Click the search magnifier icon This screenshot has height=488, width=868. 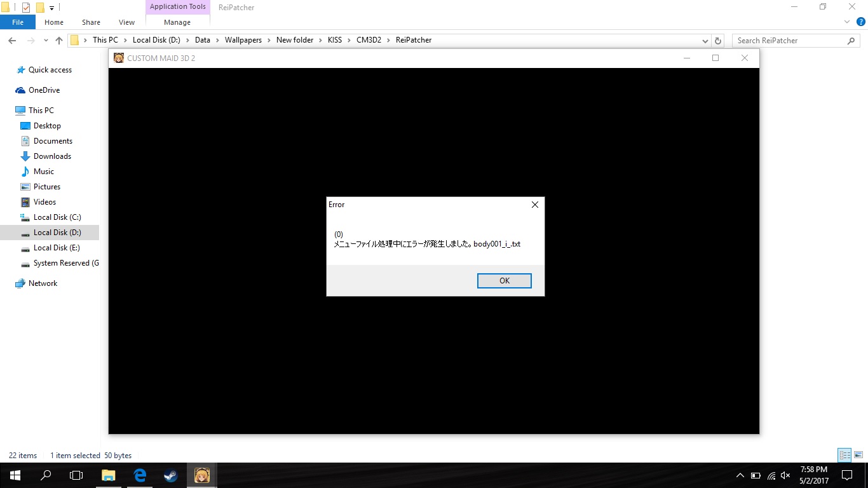[851, 41]
